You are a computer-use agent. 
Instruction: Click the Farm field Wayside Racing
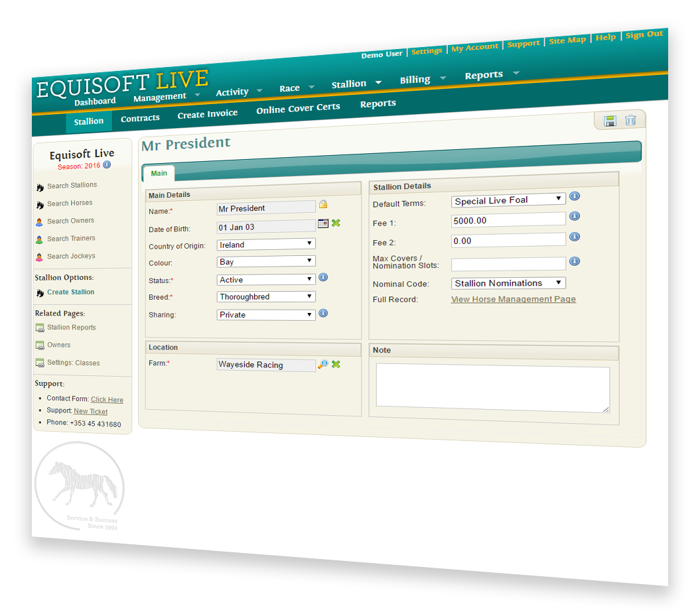coord(266,365)
